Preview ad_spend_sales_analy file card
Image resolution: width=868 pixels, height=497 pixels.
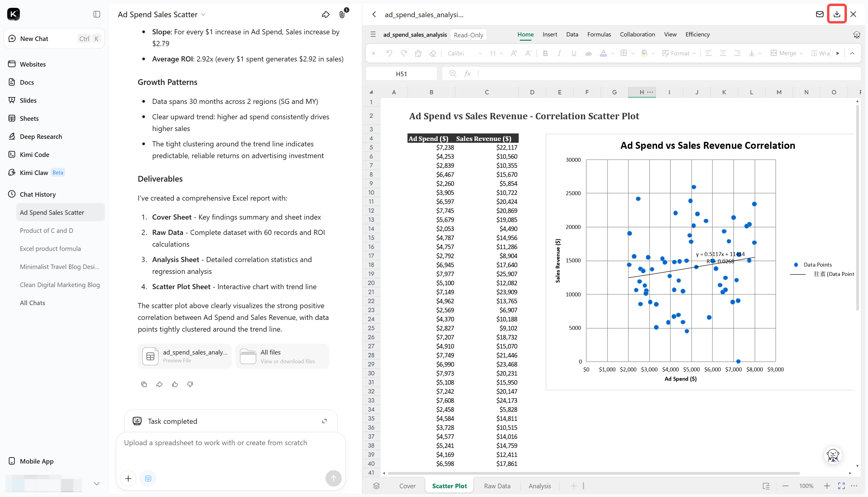pos(184,356)
